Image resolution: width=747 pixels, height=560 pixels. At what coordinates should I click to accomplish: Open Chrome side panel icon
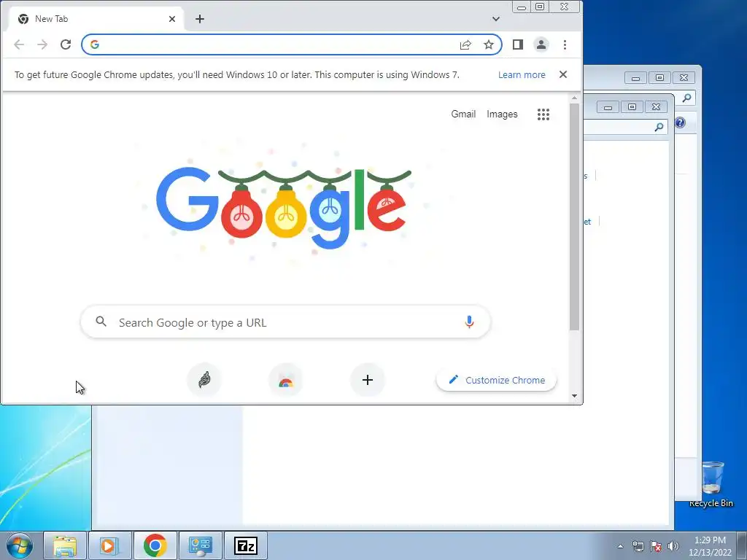[518, 44]
